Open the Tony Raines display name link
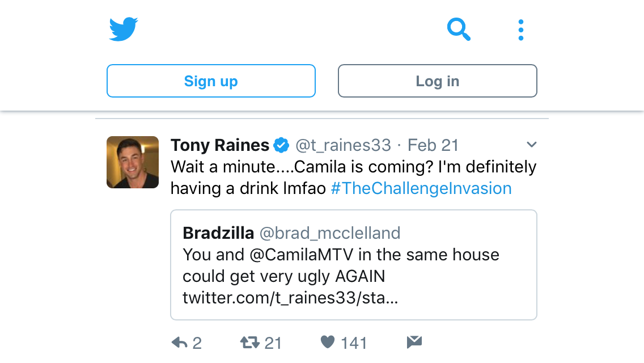Image resolution: width=644 pixels, height=363 pixels. click(x=220, y=145)
